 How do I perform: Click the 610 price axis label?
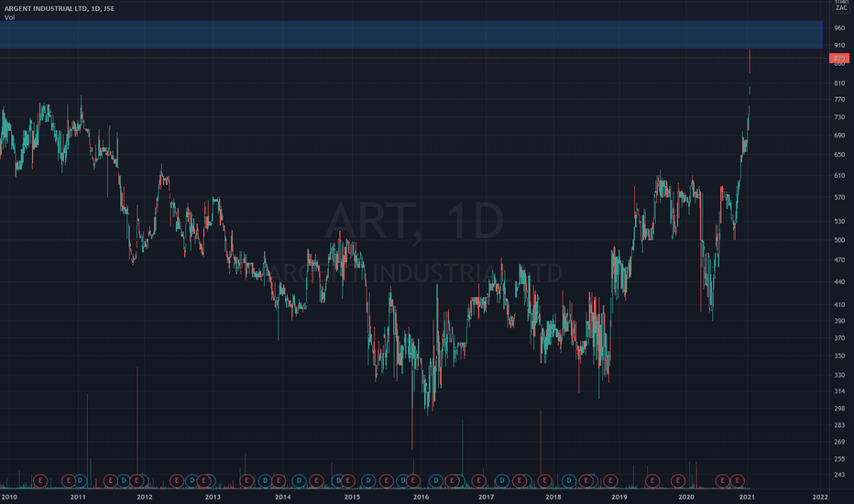839,175
